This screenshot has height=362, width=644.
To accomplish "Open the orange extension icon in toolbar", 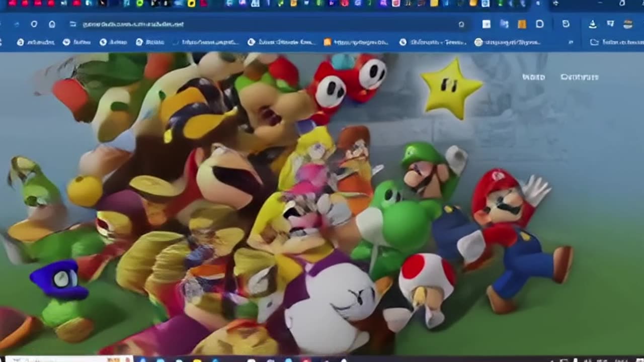I will [522, 24].
